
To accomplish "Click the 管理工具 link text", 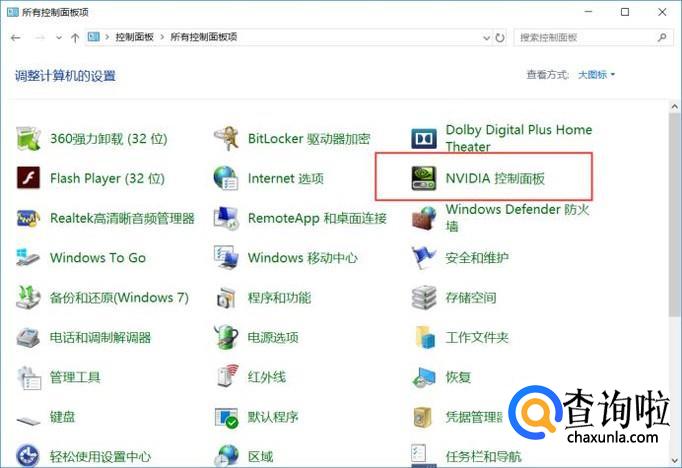I will coord(75,377).
